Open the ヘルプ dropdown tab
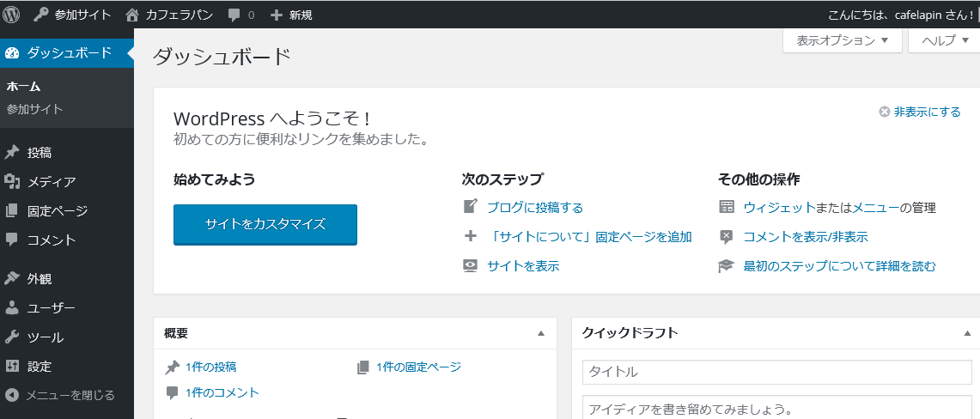The image size is (980, 419). pyautogui.click(x=944, y=40)
